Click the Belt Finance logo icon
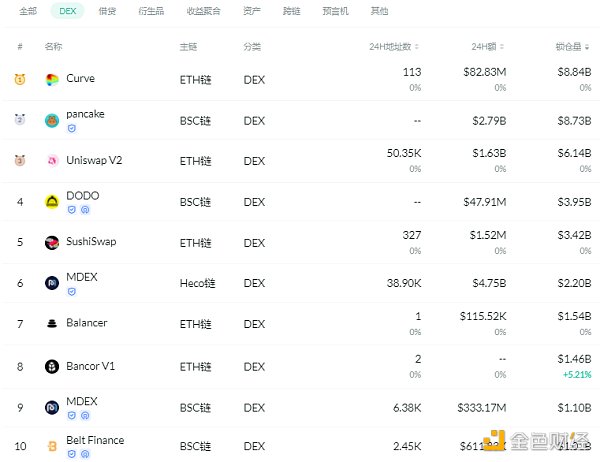 [52, 446]
